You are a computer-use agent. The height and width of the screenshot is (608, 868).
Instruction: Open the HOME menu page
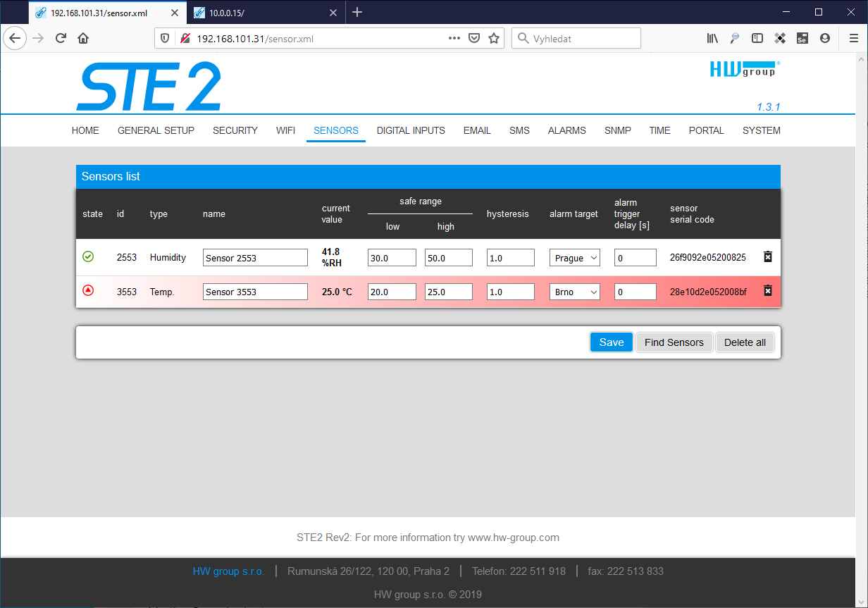tap(85, 130)
